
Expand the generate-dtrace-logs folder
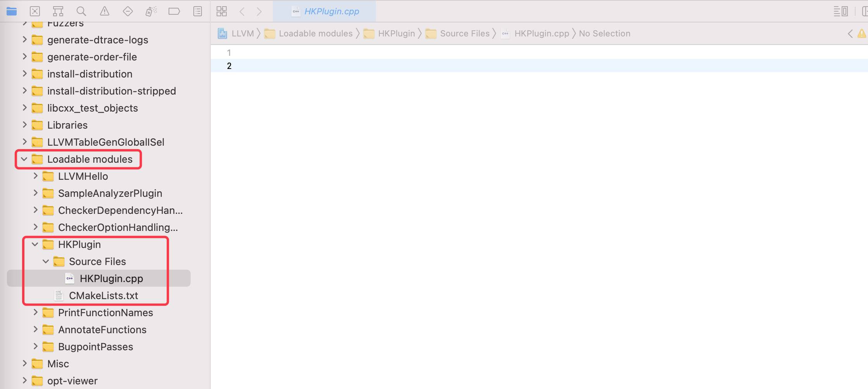pyautogui.click(x=25, y=40)
